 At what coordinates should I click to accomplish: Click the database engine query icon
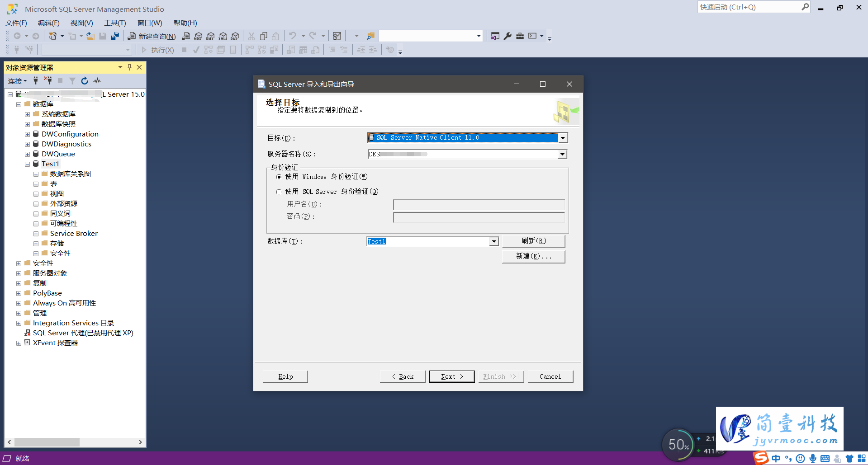point(186,36)
